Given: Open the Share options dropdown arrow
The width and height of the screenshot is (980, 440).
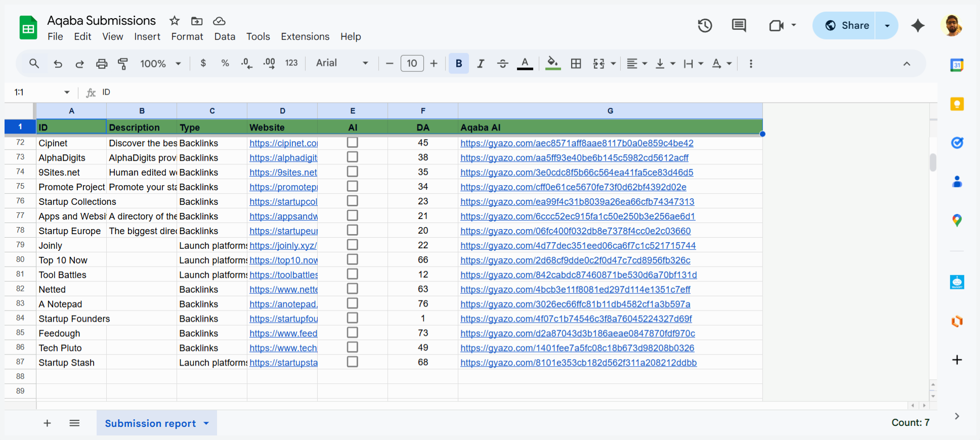Looking at the screenshot, I should click(x=887, y=25).
